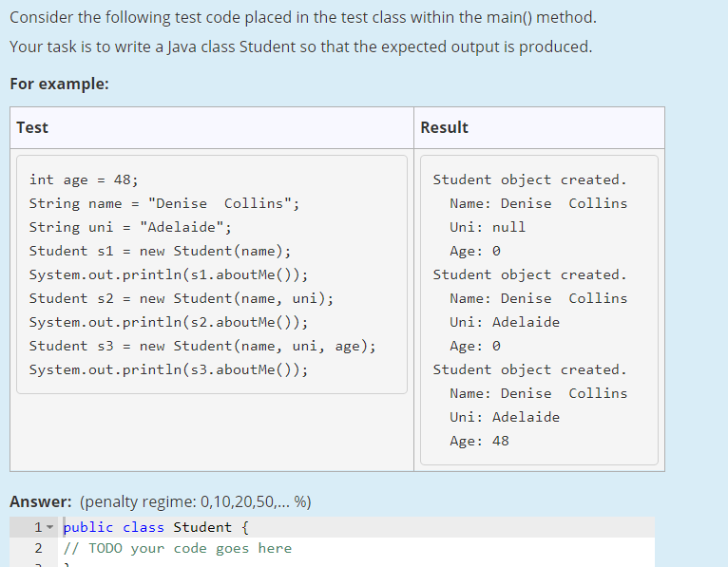Click the 'System.out.println(s3.aboutMe());' line
The width and height of the screenshot is (728, 567).
(168, 369)
